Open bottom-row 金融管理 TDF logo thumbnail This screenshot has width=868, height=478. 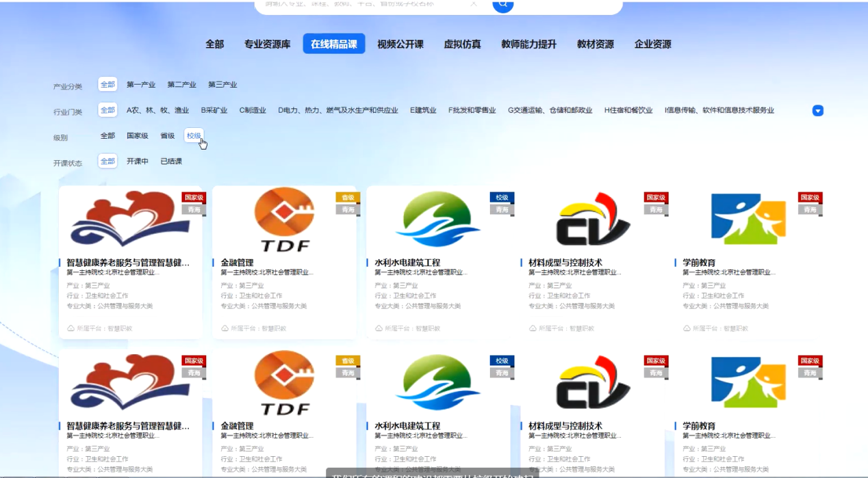pyautogui.click(x=284, y=384)
